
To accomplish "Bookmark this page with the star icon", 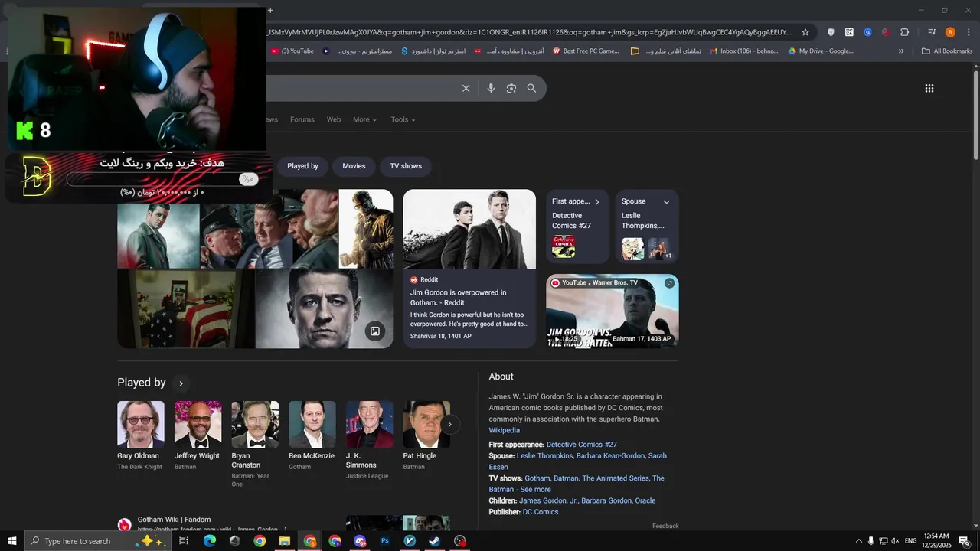I will click(x=805, y=32).
